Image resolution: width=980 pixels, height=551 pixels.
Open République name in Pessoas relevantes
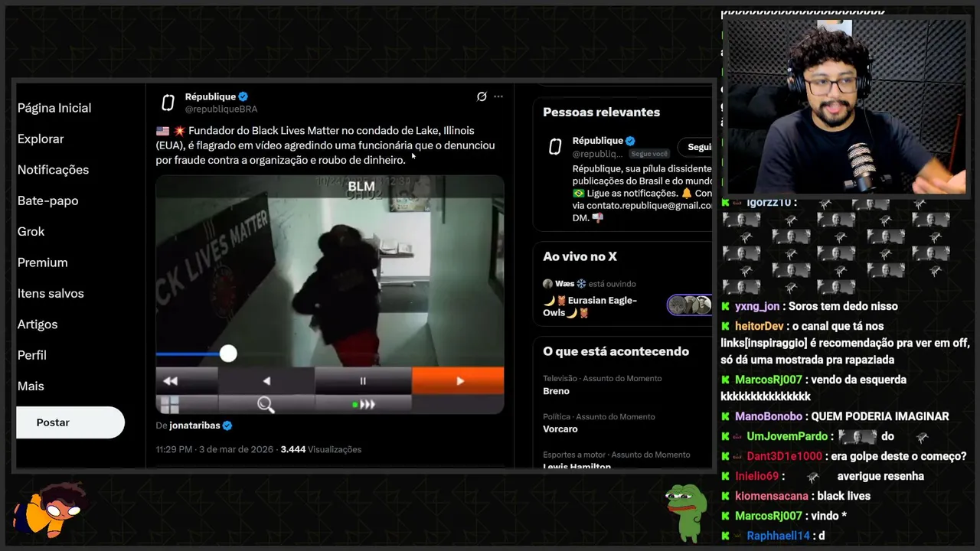[x=598, y=141]
